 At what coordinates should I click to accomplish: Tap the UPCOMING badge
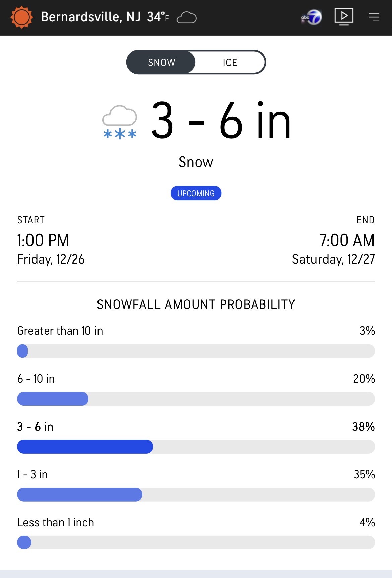tap(196, 193)
